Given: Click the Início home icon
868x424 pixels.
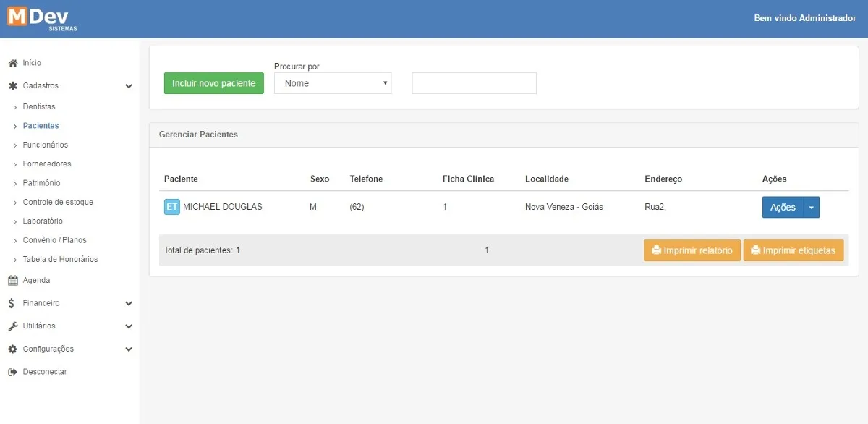Looking at the screenshot, I should (x=12, y=63).
